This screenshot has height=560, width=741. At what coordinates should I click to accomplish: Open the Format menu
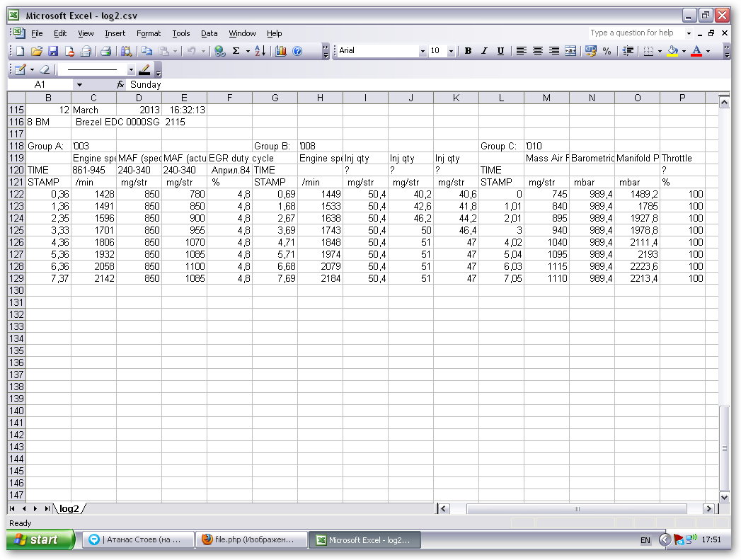coord(149,33)
